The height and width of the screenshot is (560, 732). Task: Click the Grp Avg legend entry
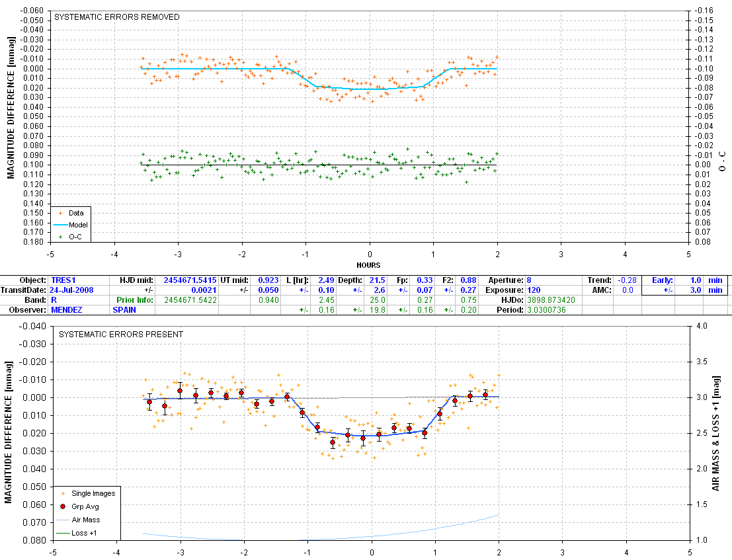pyautogui.click(x=79, y=506)
